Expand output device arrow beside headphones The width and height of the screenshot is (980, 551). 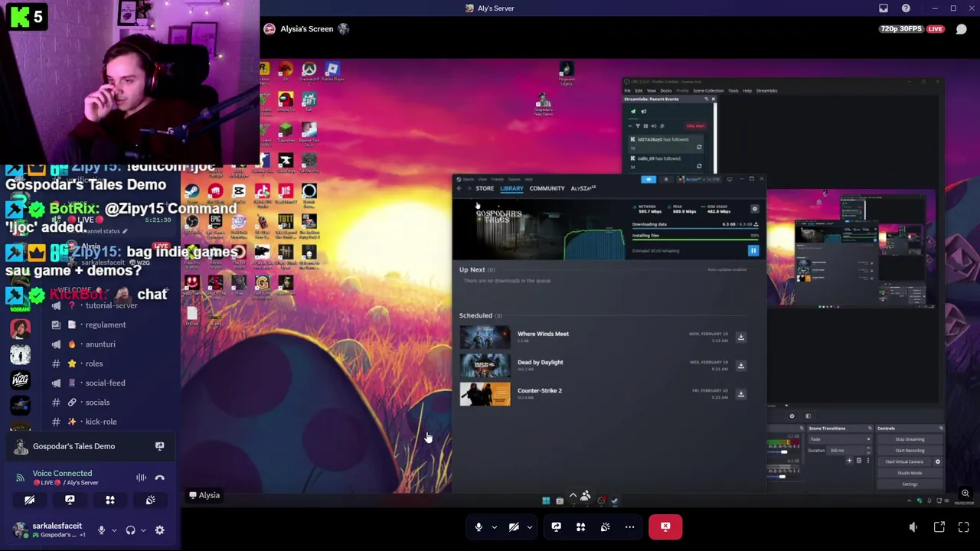click(x=143, y=530)
